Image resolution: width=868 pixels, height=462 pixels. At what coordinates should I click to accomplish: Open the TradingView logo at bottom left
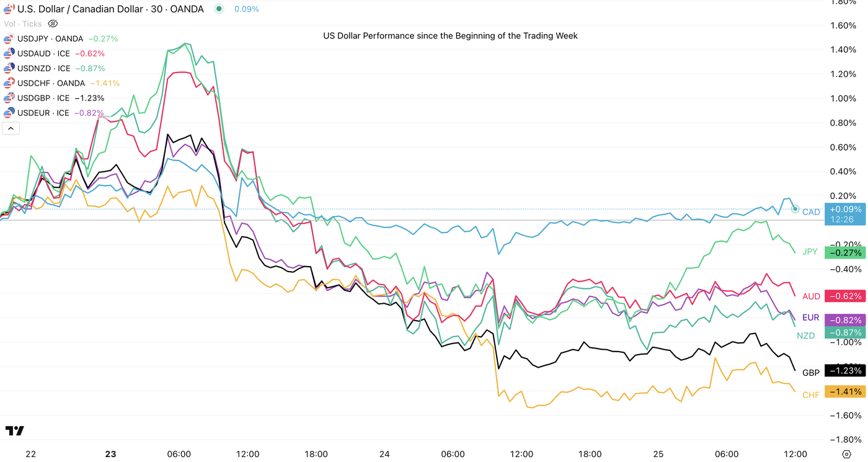pyautogui.click(x=15, y=431)
